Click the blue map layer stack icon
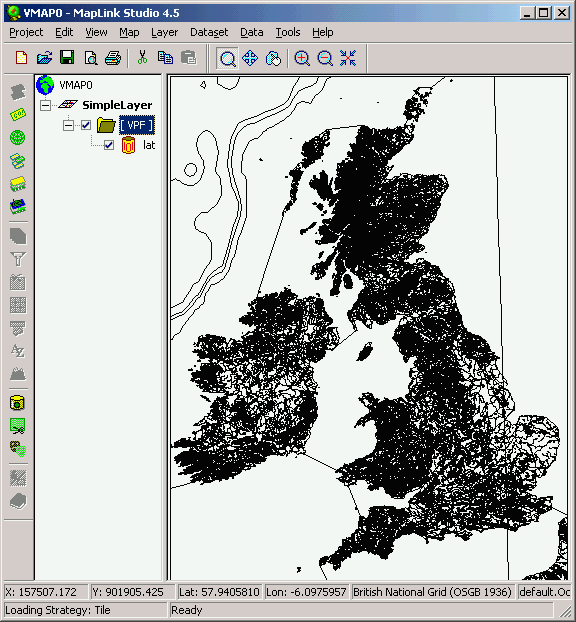 pyautogui.click(x=18, y=207)
